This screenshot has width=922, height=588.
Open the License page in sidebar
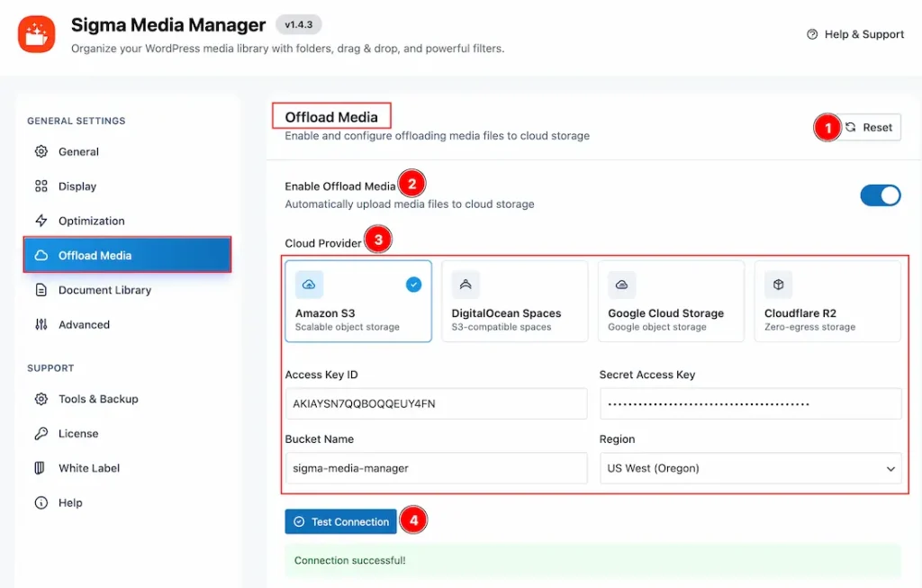[x=128, y=433]
